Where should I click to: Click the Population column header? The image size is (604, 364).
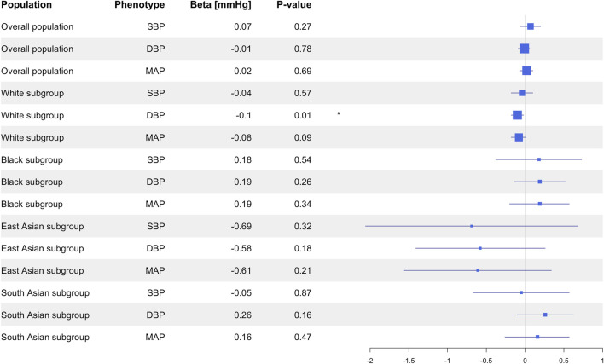pos(26,5)
